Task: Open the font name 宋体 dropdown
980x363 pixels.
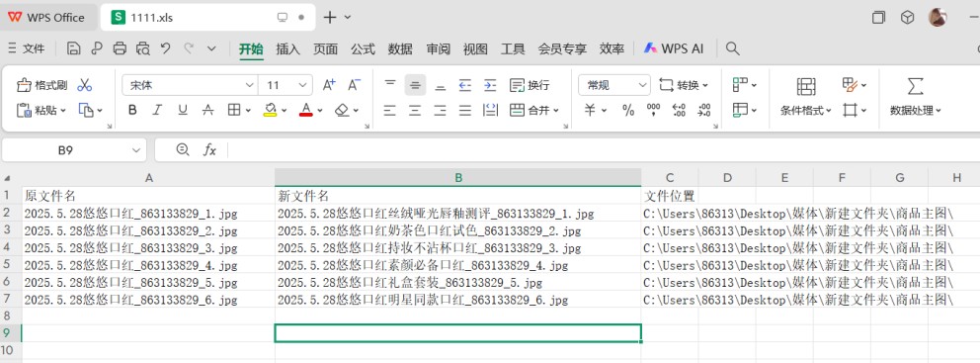Action: click(x=249, y=85)
